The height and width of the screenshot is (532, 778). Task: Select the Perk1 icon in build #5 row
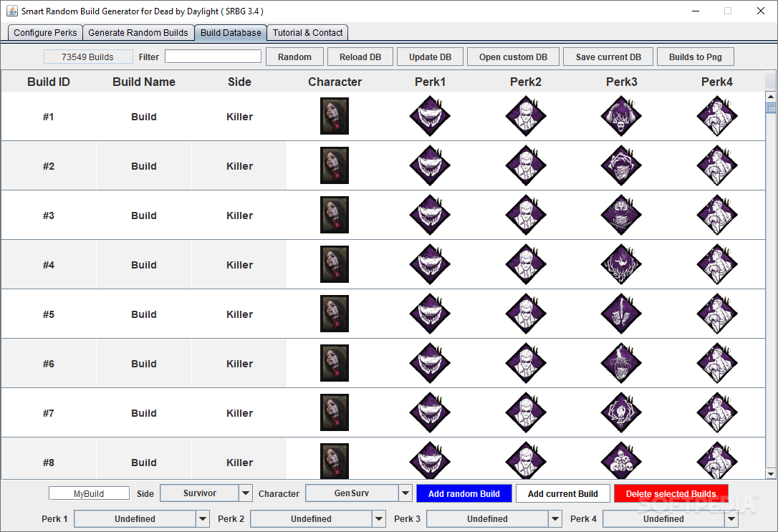pyautogui.click(x=430, y=314)
